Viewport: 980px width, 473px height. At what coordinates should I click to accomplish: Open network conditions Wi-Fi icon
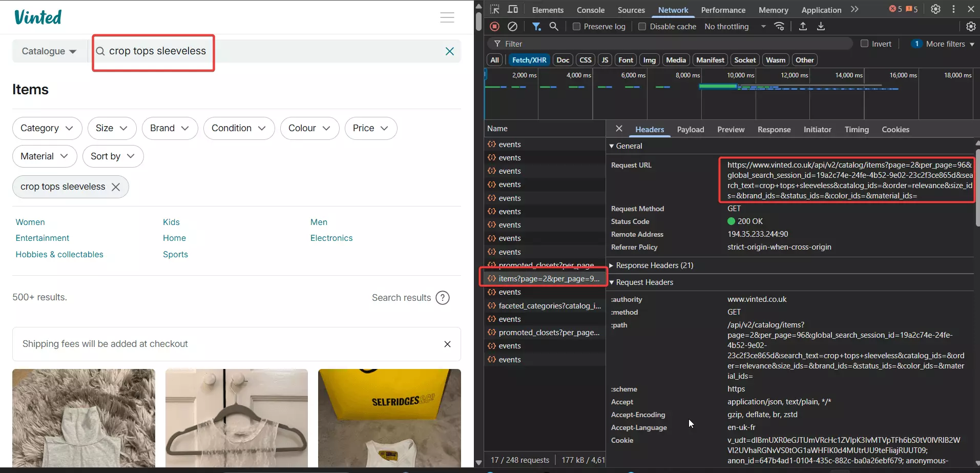tap(779, 26)
